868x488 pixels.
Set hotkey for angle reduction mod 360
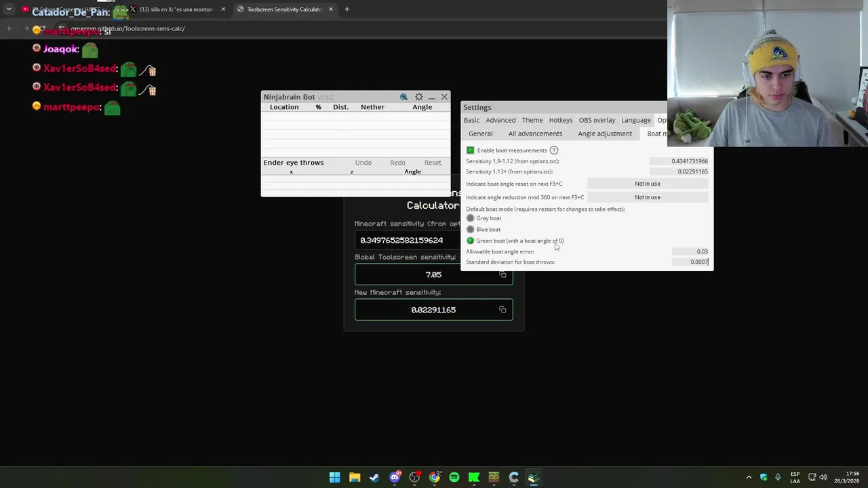click(x=648, y=197)
